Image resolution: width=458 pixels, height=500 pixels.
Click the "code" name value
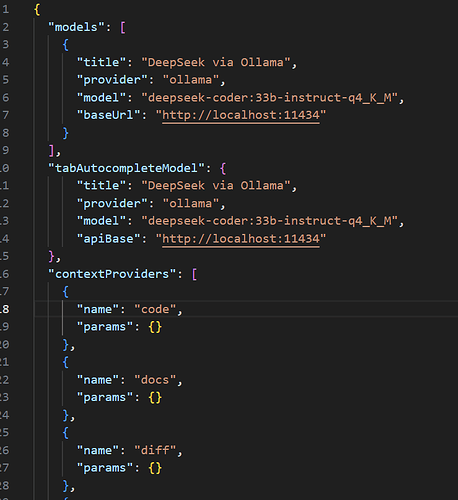tap(155, 309)
